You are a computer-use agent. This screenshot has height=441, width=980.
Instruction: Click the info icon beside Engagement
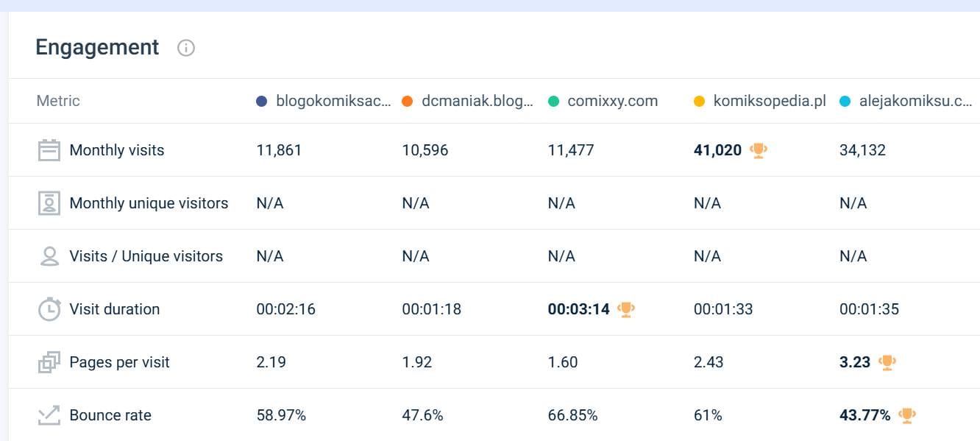186,49
